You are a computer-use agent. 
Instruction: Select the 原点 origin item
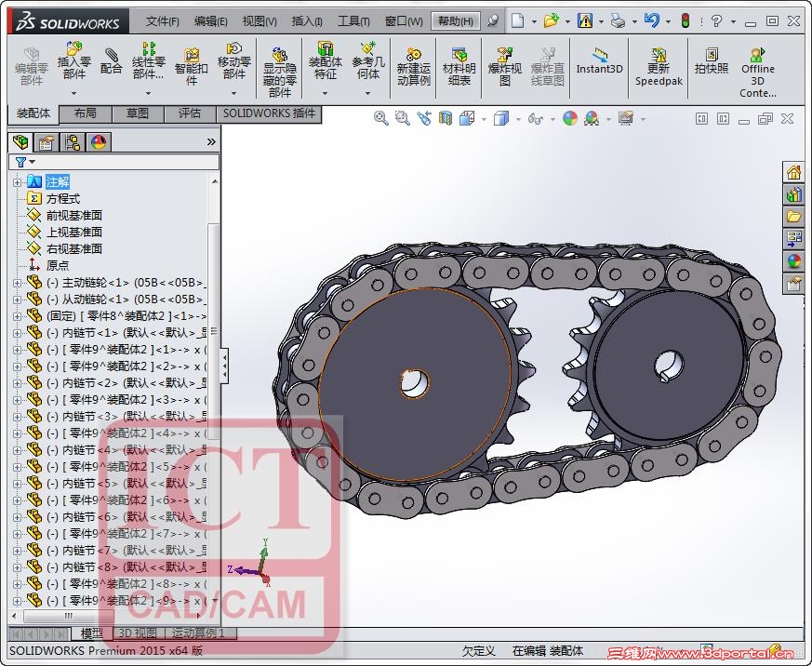[57, 266]
